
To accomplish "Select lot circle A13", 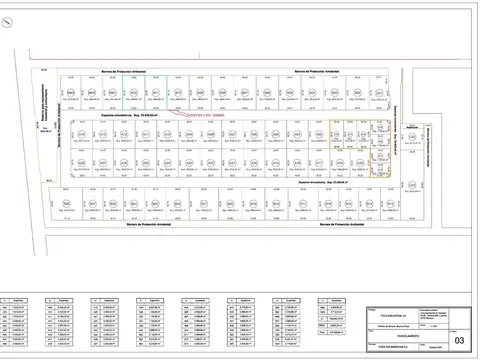I will [103, 134].
